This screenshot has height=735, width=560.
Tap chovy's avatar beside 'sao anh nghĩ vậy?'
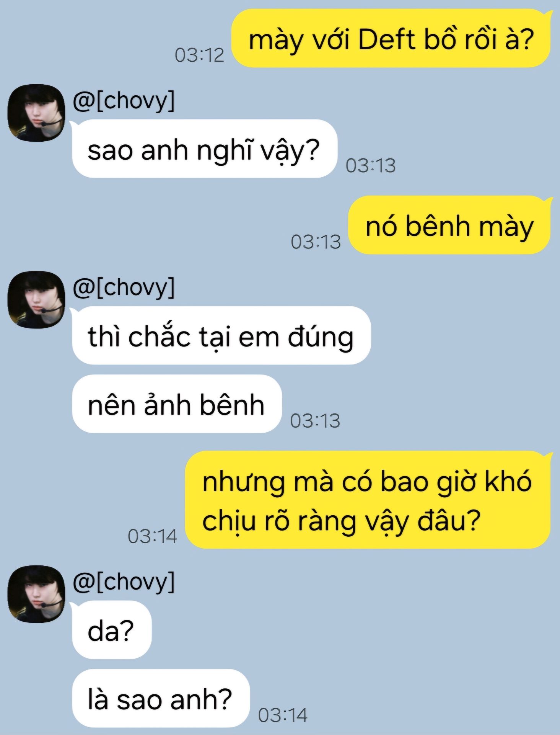tap(36, 113)
